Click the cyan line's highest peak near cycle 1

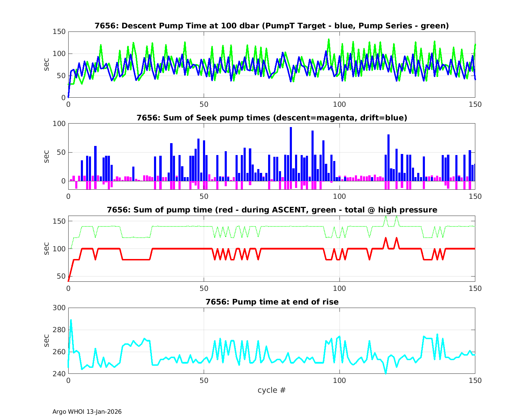tap(71, 320)
